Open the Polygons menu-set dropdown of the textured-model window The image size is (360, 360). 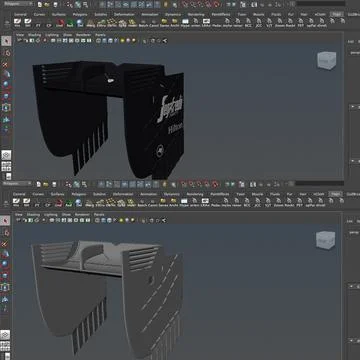(x=17, y=4)
